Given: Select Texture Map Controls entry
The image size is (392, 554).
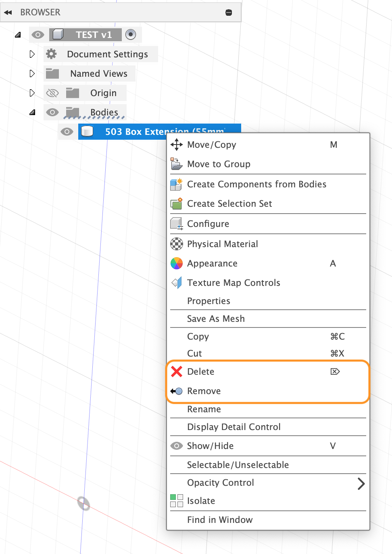Looking at the screenshot, I should (268, 283).
